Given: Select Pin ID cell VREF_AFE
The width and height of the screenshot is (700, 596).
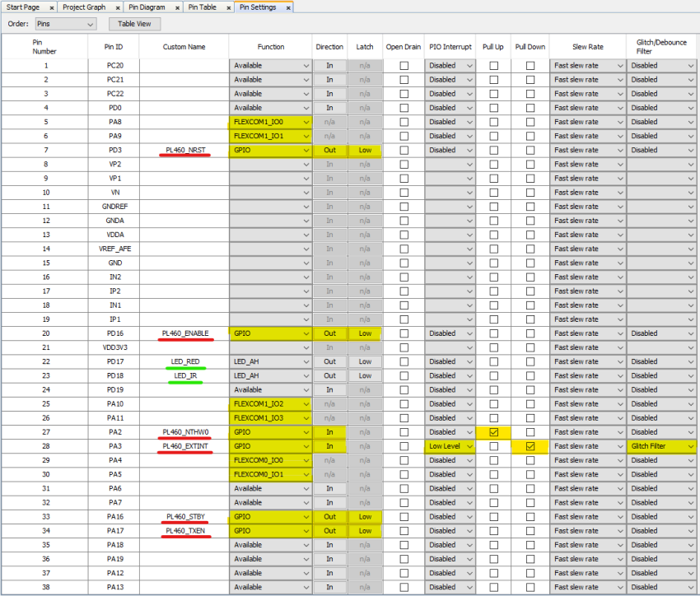Looking at the screenshot, I should point(114,249).
